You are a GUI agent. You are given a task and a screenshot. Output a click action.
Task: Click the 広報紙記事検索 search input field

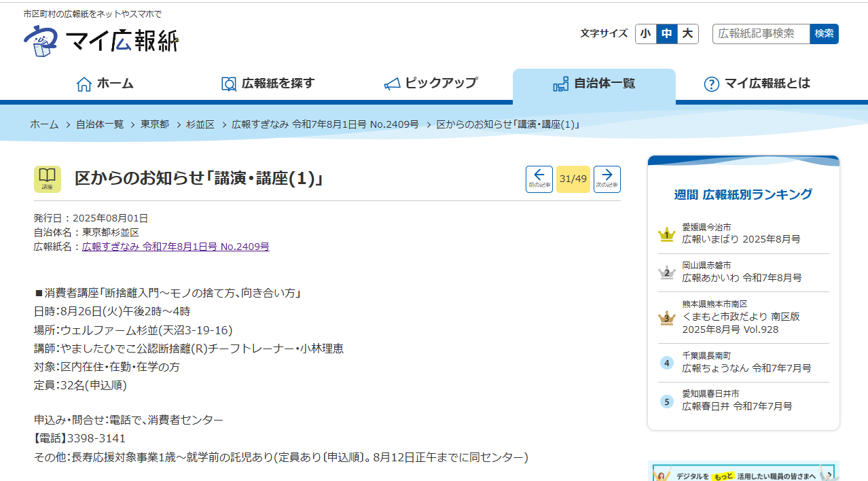coord(761,34)
